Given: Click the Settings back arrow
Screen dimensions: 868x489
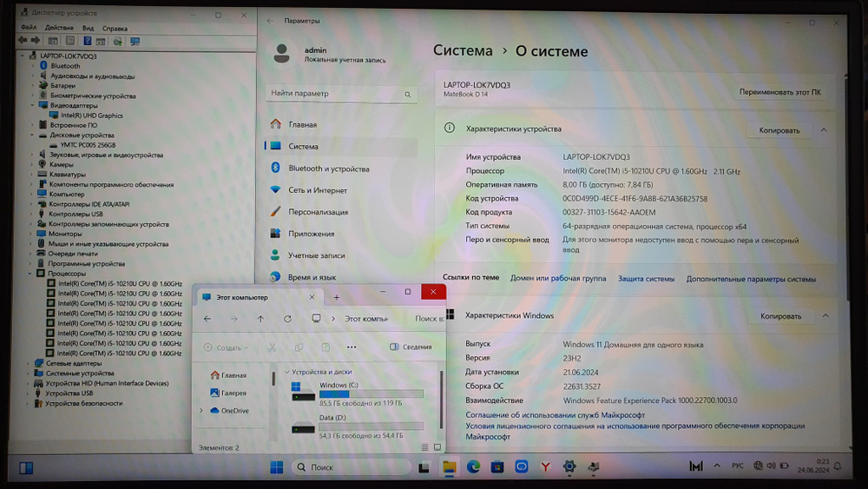Looking at the screenshot, I should pos(270,21).
